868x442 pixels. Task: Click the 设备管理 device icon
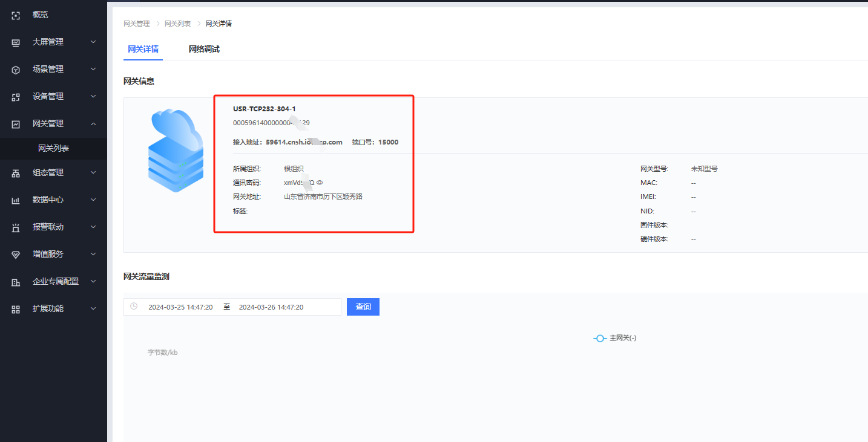pos(16,97)
